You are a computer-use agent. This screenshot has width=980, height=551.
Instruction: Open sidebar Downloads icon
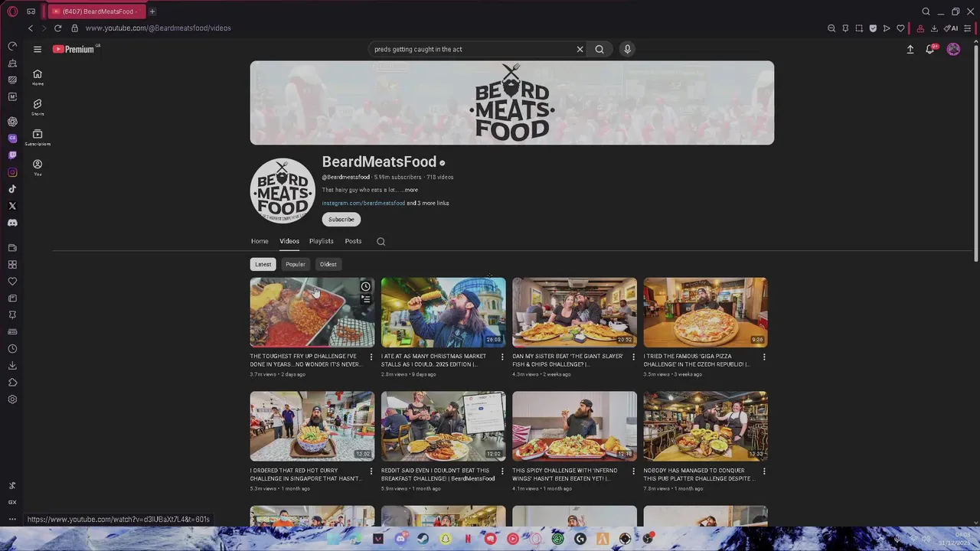tap(12, 366)
